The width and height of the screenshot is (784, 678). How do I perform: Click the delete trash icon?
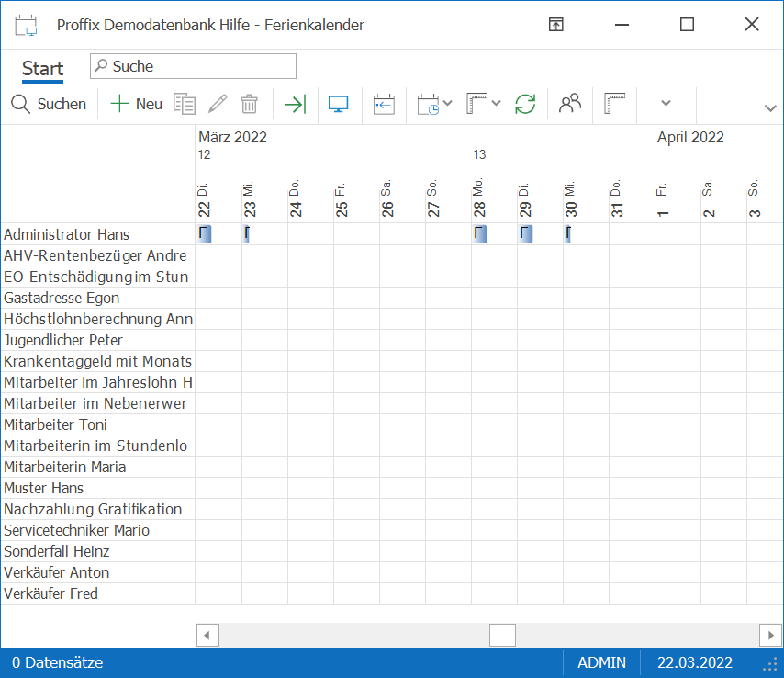(249, 104)
